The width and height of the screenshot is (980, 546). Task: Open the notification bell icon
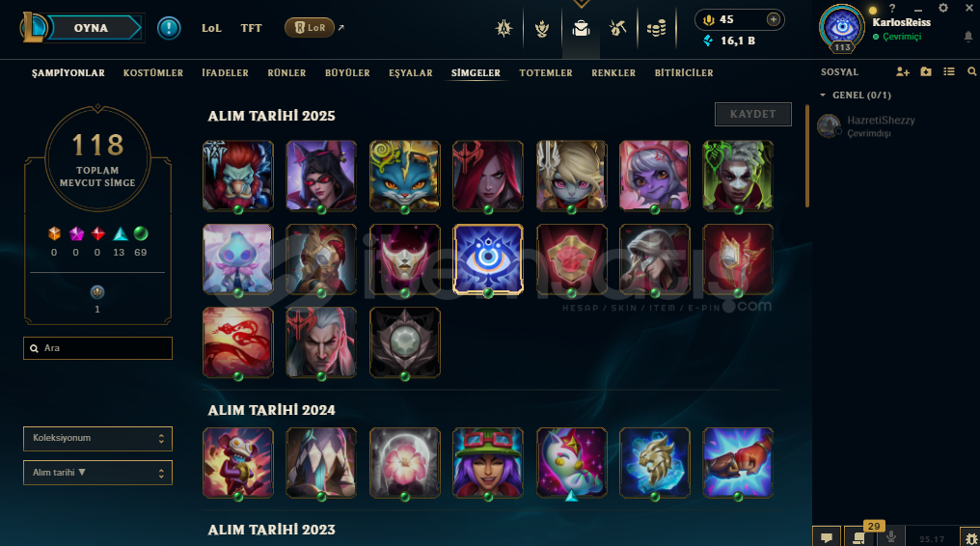point(968,37)
